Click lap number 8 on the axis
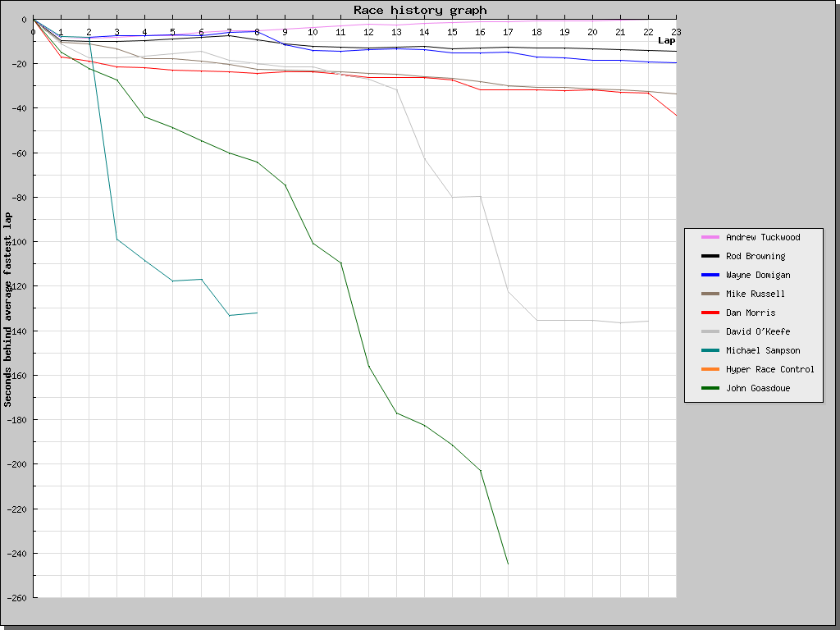 click(257, 32)
